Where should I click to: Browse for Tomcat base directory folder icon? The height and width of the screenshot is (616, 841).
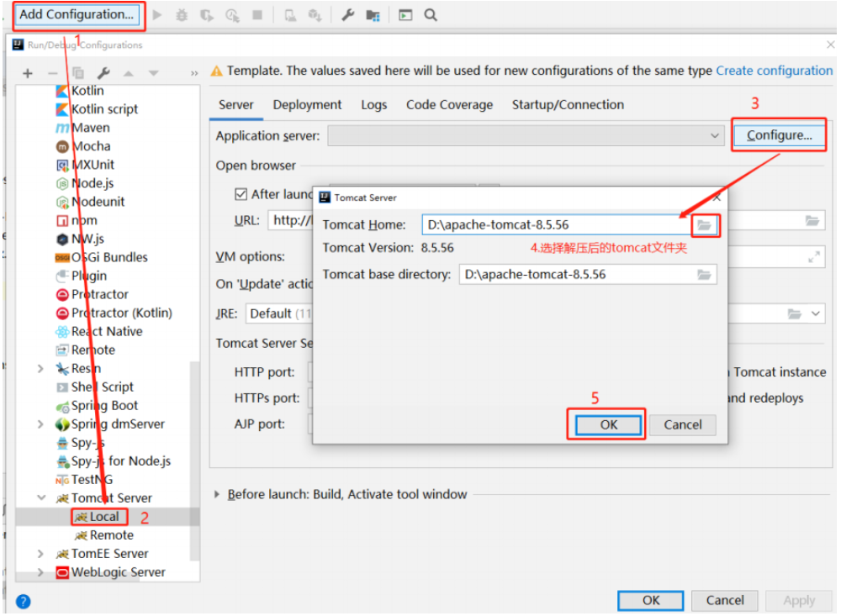[704, 275]
